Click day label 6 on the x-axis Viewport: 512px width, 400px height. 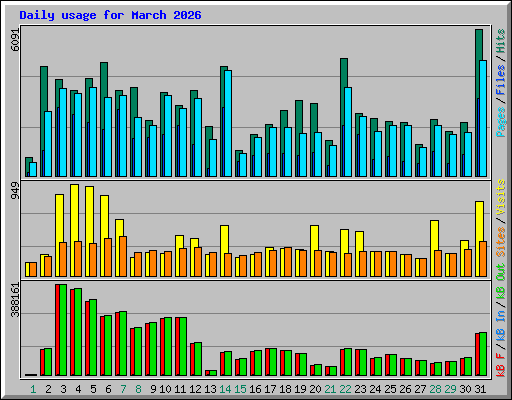click(108, 389)
